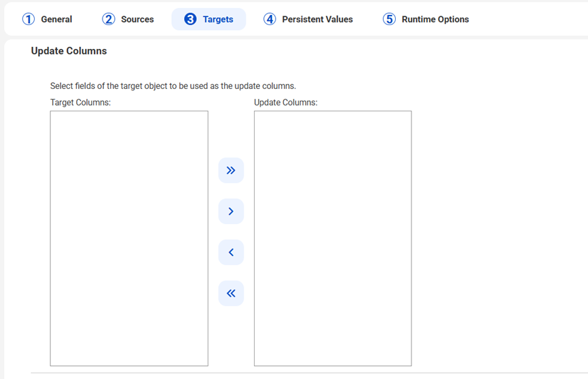Image resolution: width=588 pixels, height=379 pixels.
Task: Click the Update Columns section heading
Action: click(x=69, y=51)
